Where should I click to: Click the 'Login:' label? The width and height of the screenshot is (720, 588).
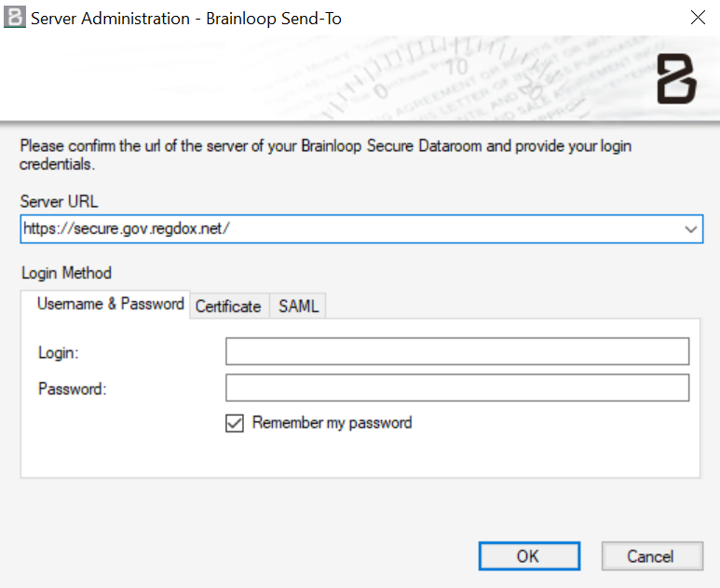tap(59, 353)
